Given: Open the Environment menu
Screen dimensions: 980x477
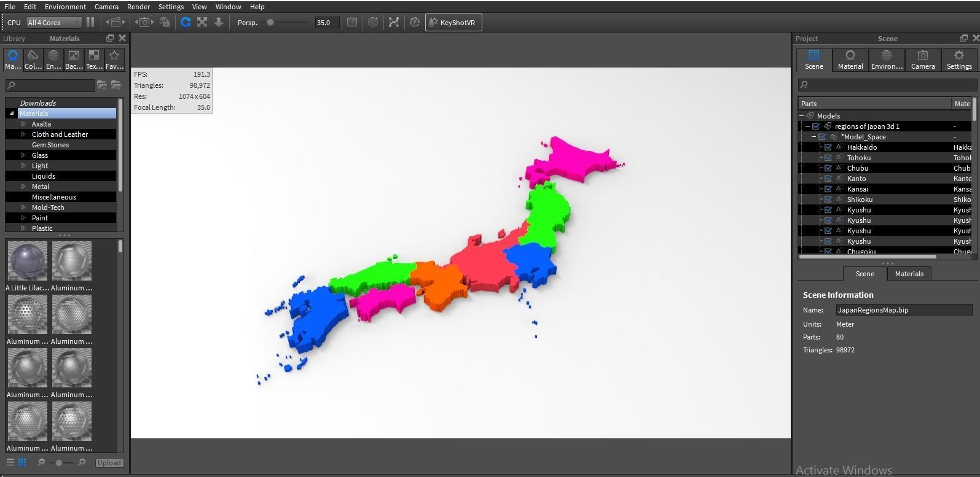Looking at the screenshot, I should (65, 7).
